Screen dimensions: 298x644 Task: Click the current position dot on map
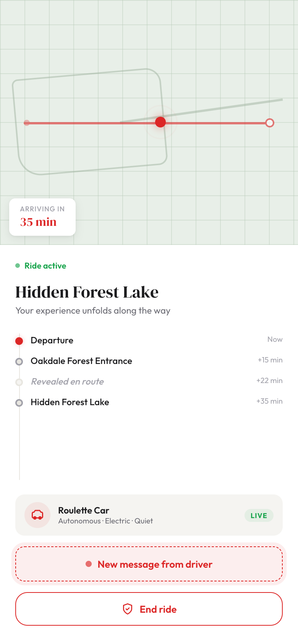click(160, 122)
